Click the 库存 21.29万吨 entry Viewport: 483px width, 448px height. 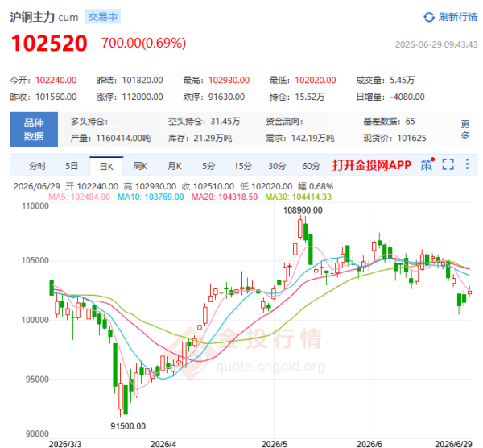pyautogui.click(x=200, y=138)
